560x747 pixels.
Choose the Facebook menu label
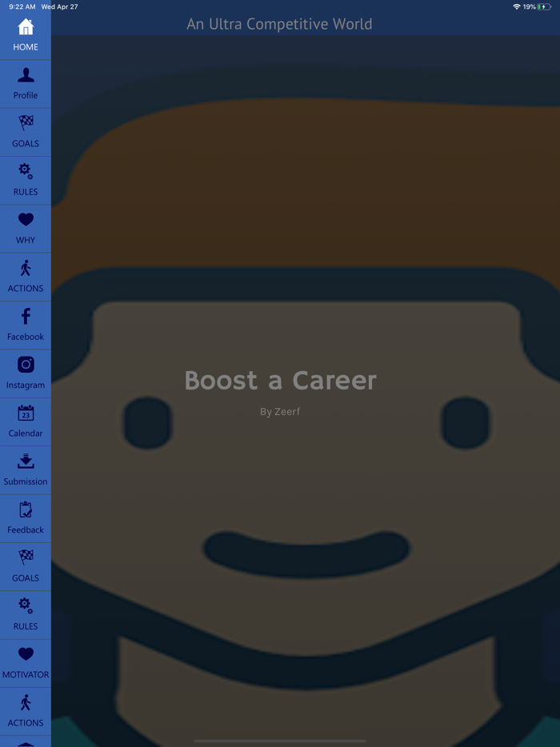tap(26, 337)
